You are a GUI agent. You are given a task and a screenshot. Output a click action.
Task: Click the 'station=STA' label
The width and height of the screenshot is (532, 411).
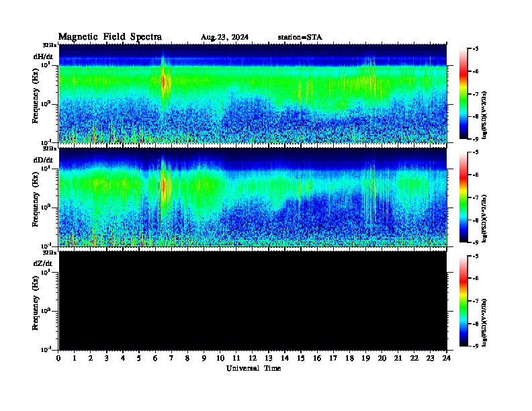[300, 38]
